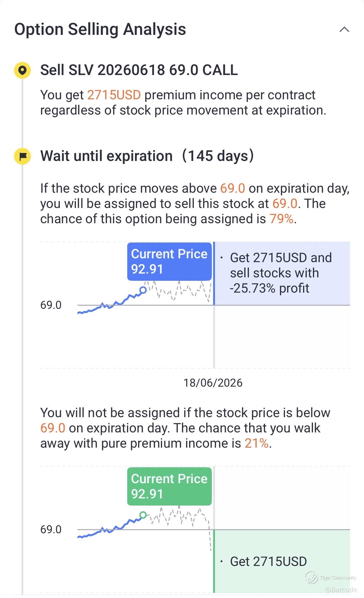Tap the 18/06/2026 expiration date label
364x598 pixels.
tap(213, 383)
